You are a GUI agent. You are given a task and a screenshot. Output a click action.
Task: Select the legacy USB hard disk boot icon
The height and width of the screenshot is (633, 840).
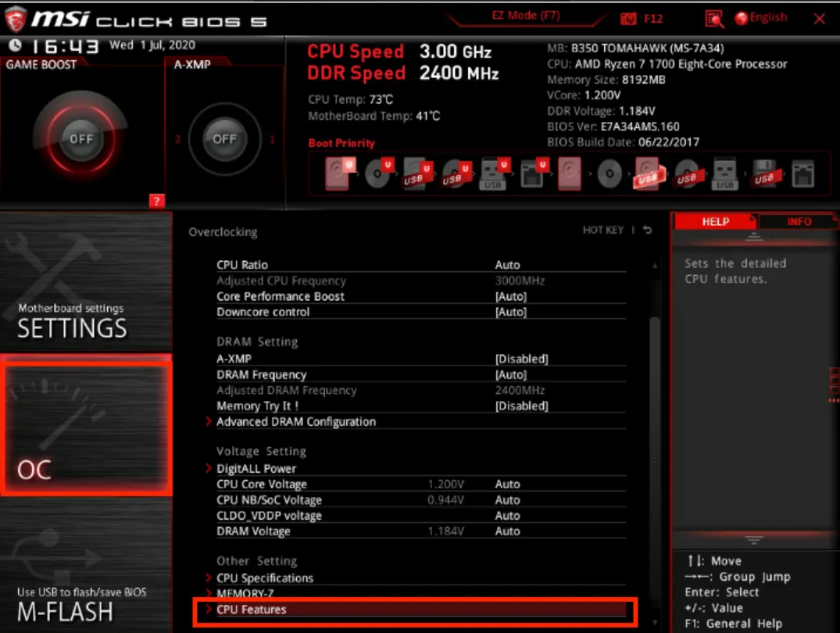click(649, 173)
